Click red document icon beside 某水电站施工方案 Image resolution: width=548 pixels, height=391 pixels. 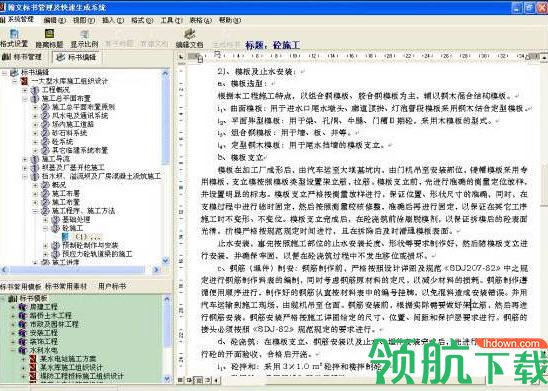33,359
